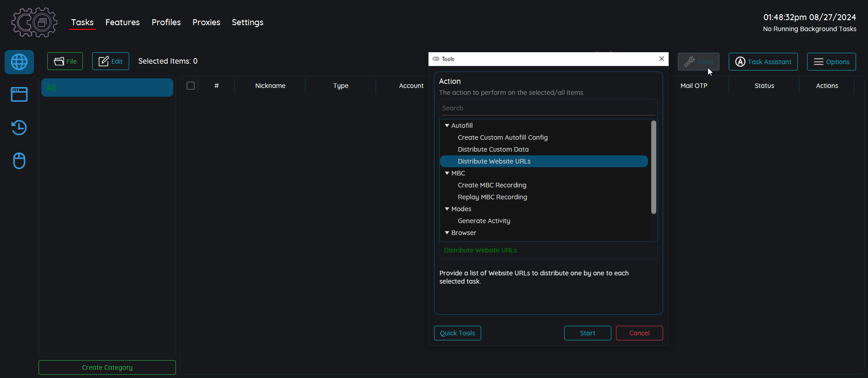Image resolution: width=868 pixels, height=378 pixels.
Task: Click the action list scrollbar
Action: coord(654,167)
